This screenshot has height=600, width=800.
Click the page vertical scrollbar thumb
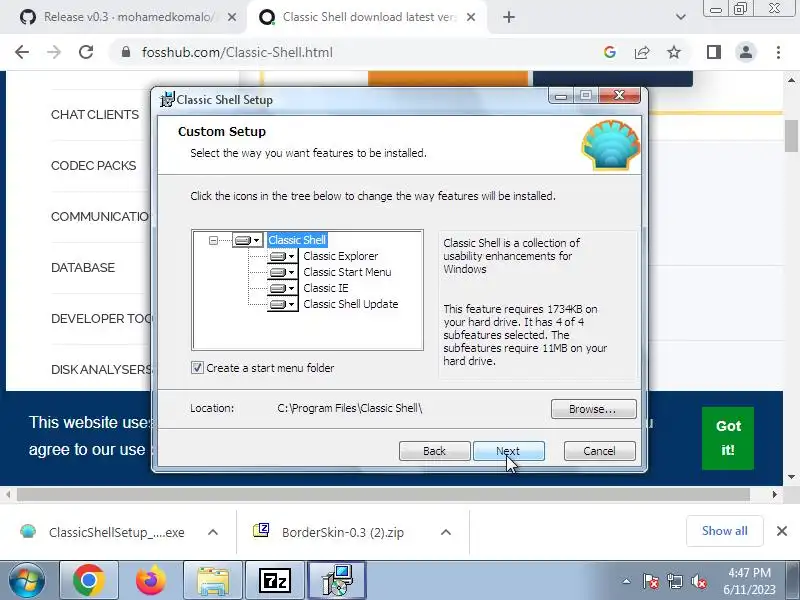(x=791, y=136)
